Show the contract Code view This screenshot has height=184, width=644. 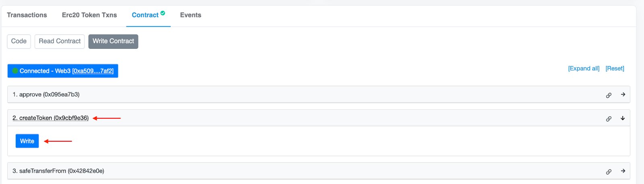[19, 41]
